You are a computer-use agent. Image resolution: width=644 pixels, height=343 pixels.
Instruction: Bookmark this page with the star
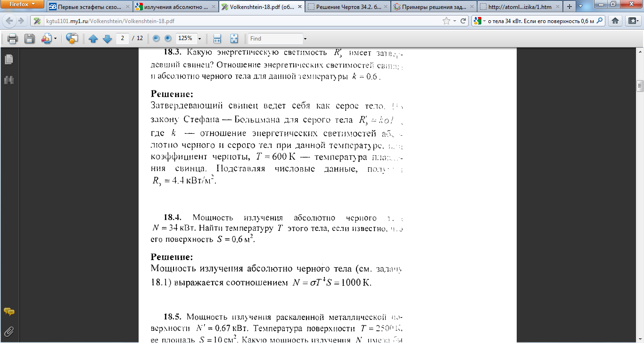(446, 21)
